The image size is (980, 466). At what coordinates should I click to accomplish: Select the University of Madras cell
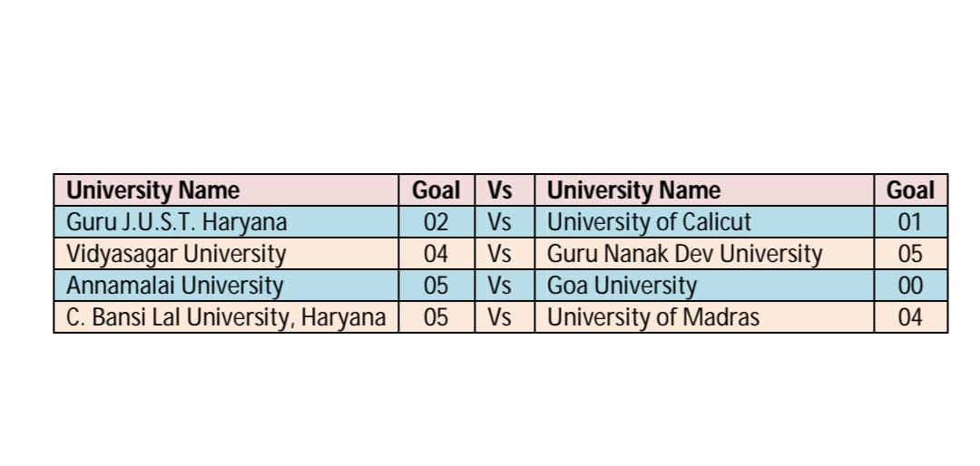[x=704, y=317]
